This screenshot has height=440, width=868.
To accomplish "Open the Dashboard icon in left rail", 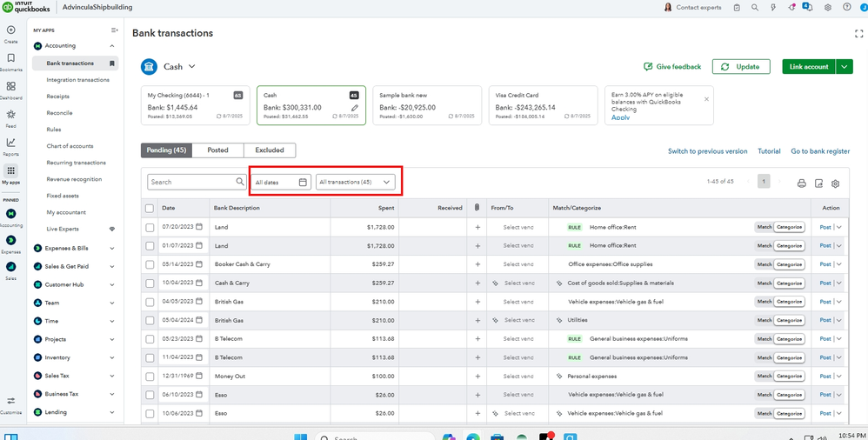I will click(10, 87).
